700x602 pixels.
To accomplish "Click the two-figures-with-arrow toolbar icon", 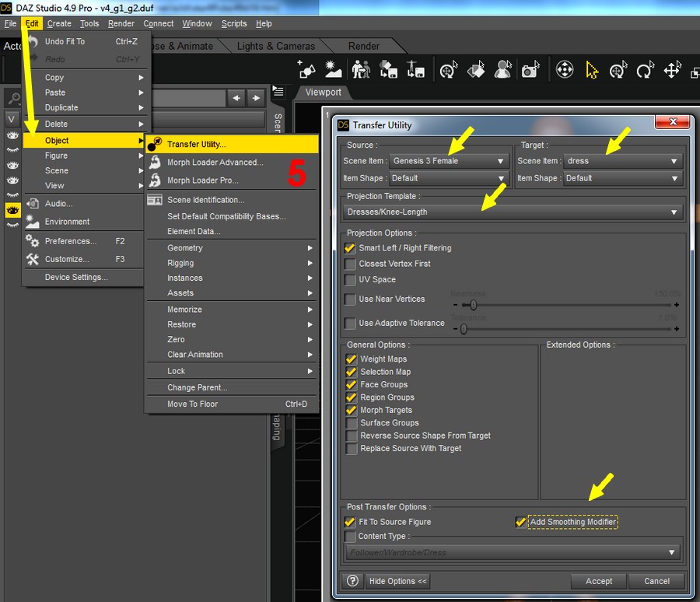I will (x=361, y=70).
